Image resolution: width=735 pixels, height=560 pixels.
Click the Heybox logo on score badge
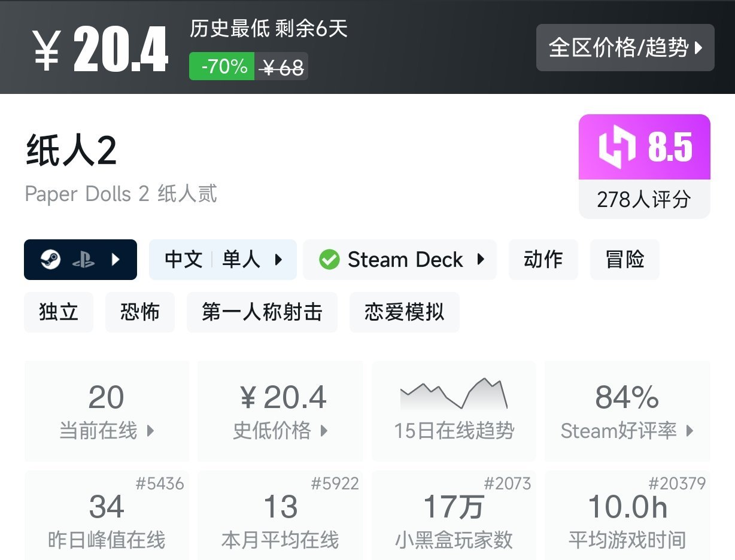pyautogui.click(x=617, y=147)
